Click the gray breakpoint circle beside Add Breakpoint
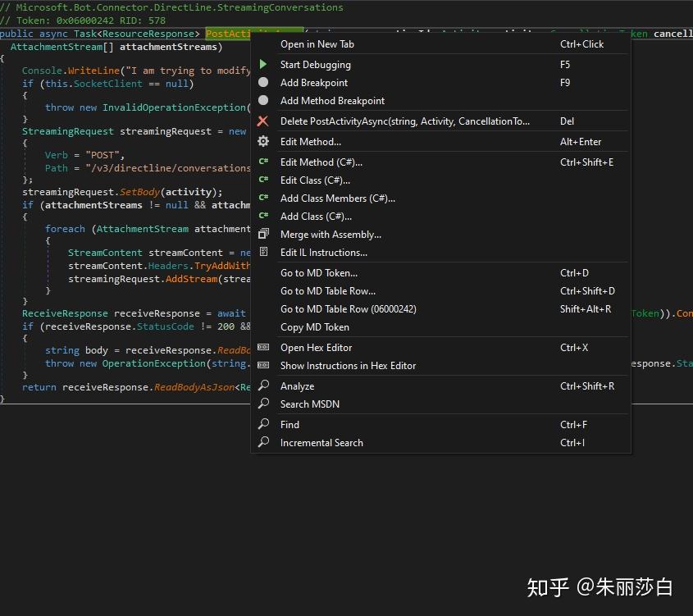Viewport: 693px width, 616px height. point(263,82)
